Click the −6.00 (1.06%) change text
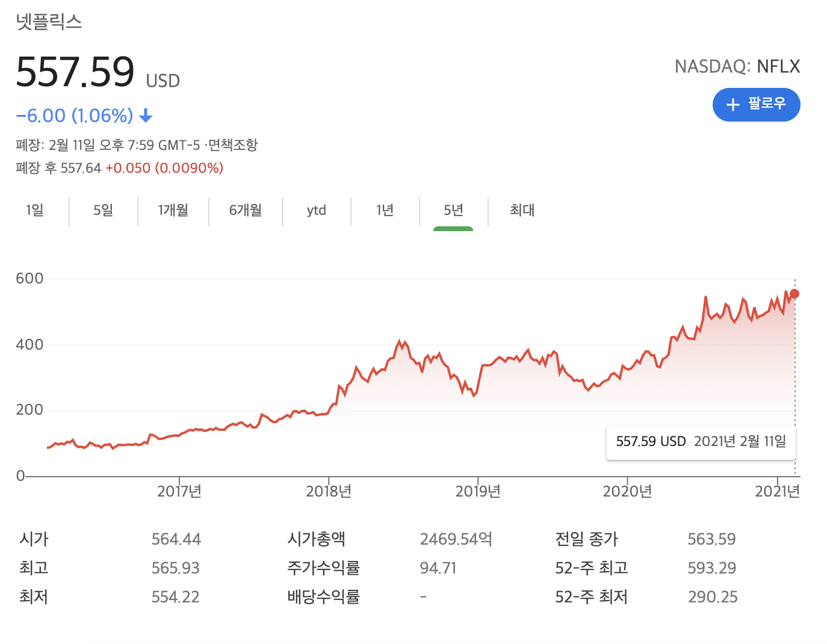Screen dimensions: 827x644 coord(75,116)
